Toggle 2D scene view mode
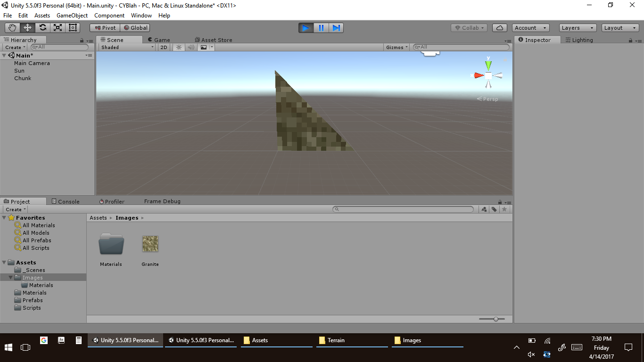This screenshot has width=644, height=362. tap(164, 47)
